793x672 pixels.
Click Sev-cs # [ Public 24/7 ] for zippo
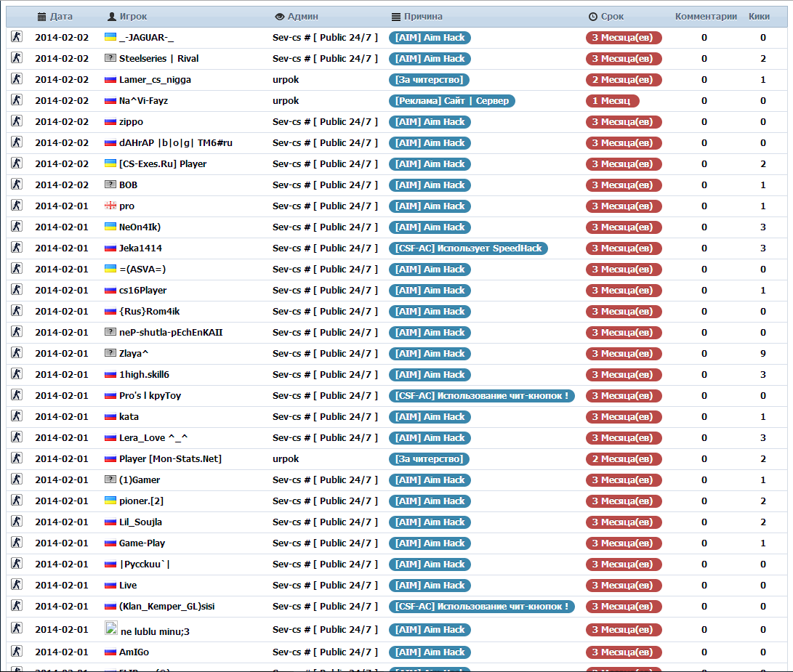tap(325, 122)
